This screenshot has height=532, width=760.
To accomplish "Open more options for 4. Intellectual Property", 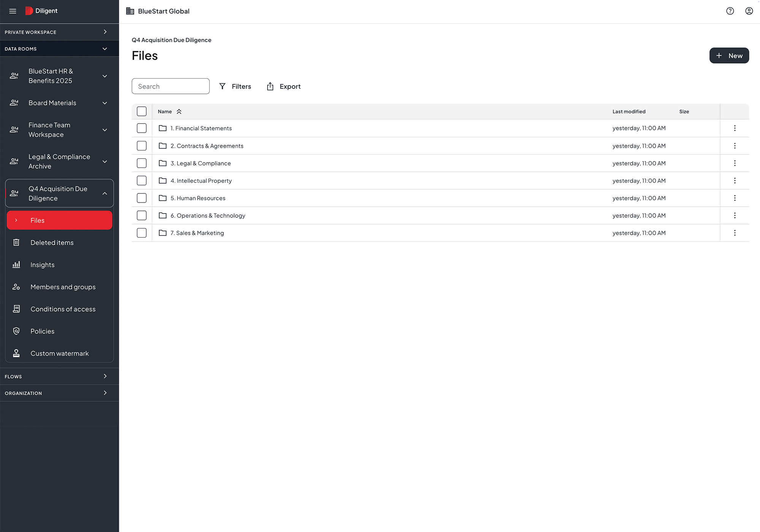I will [735, 180].
